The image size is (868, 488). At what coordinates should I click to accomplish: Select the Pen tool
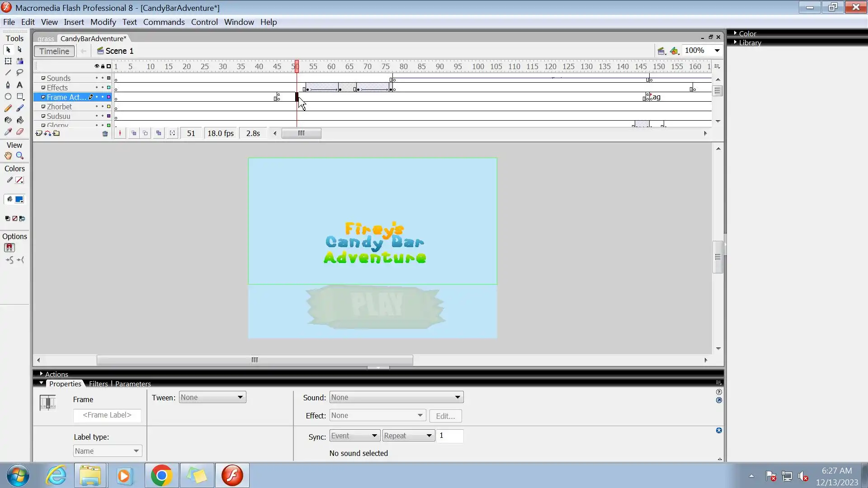(8, 84)
